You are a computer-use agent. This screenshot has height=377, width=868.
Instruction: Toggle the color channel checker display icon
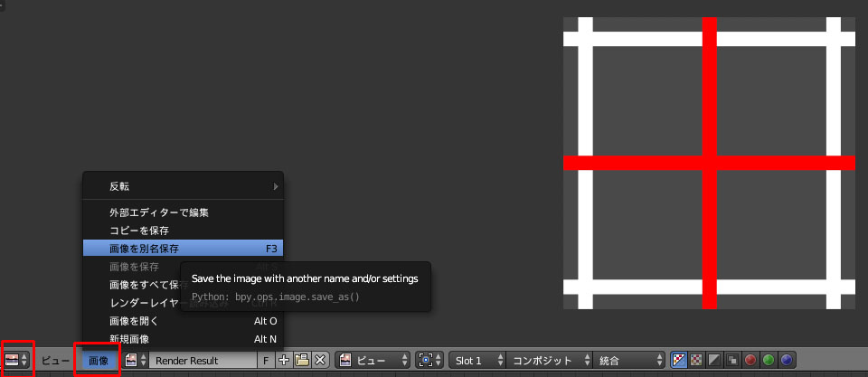tap(696, 361)
